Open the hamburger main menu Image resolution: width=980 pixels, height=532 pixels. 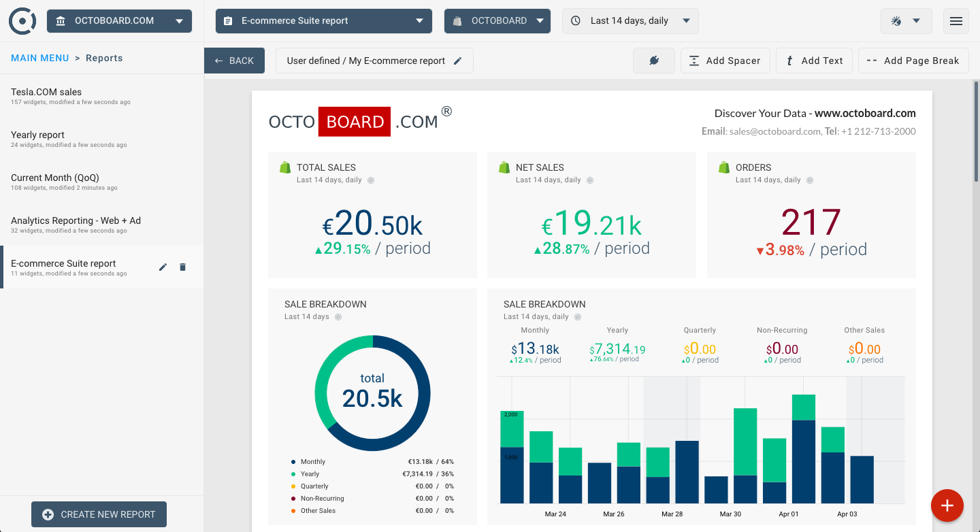[956, 21]
